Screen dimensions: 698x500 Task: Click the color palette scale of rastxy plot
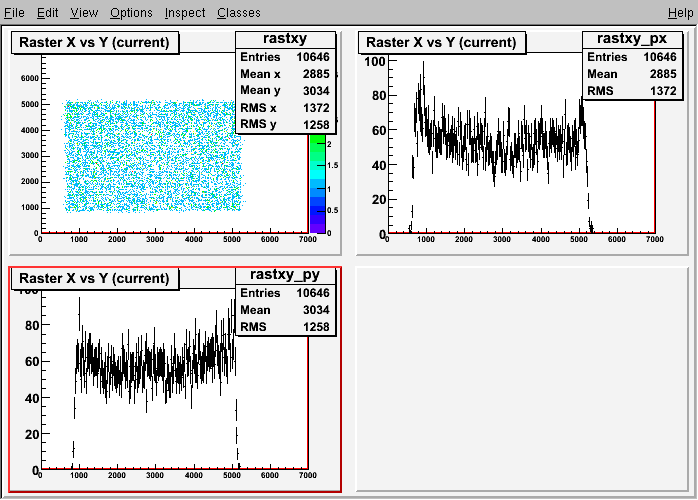click(318, 183)
